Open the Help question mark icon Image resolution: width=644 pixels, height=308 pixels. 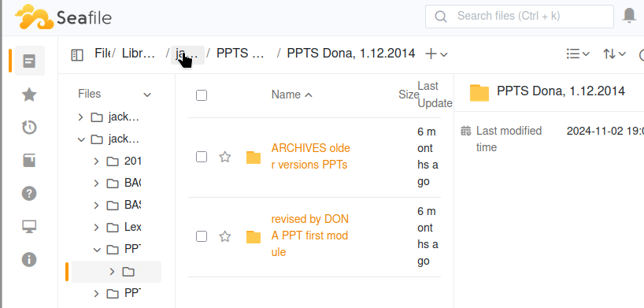(30, 193)
